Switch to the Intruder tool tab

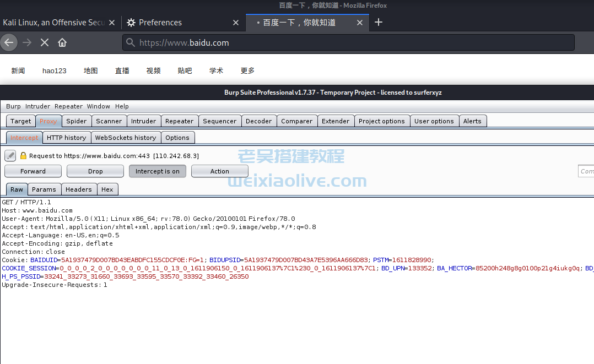click(144, 121)
